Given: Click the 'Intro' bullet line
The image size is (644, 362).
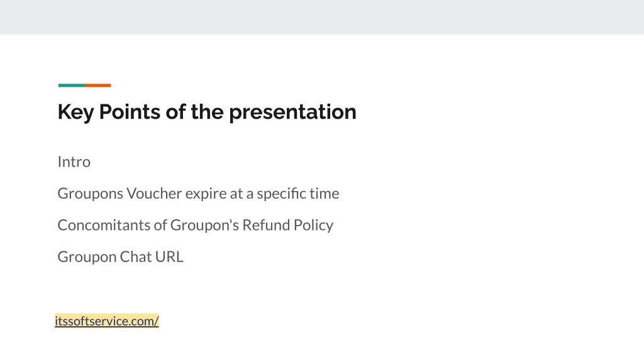Looking at the screenshot, I should click(74, 162).
